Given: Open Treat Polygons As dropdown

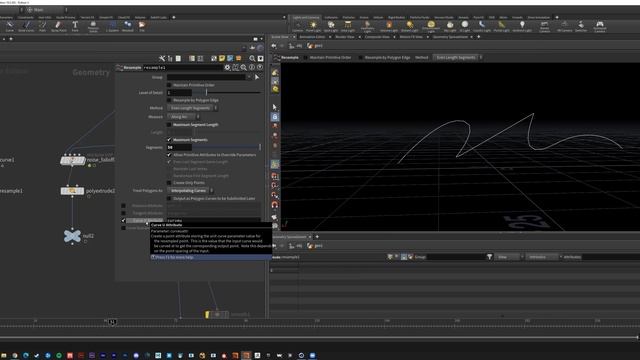Looking at the screenshot, I should point(190,191).
